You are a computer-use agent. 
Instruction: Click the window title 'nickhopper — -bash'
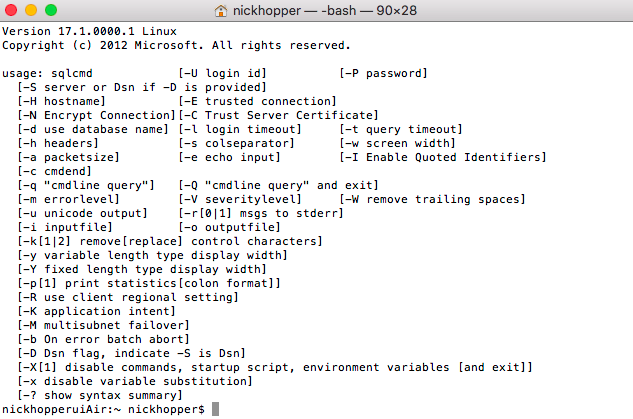pos(294,10)
